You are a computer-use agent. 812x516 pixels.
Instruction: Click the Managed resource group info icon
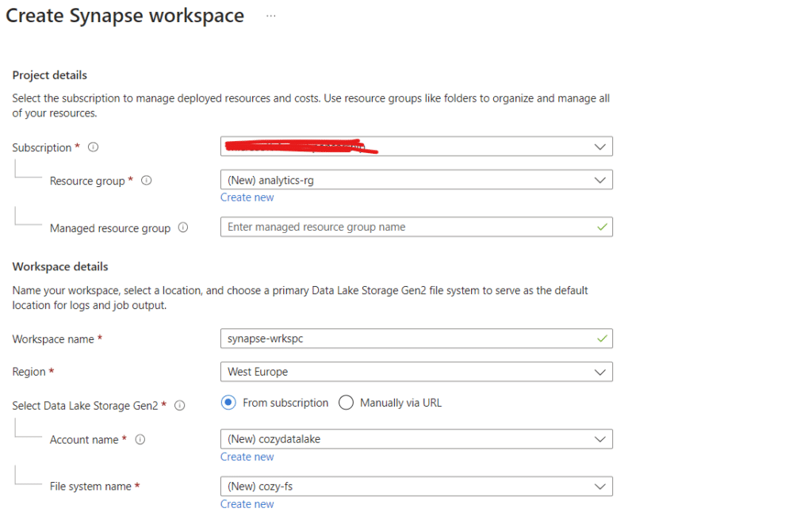pyautogui.click(x=183, y=227)
